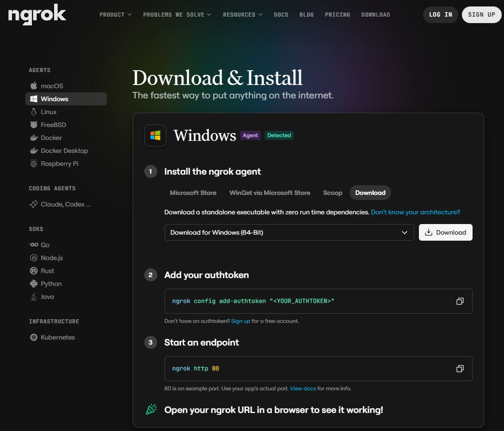Click the large Windows logo tile
Viewport: 504px width, 431px height.
pos(155,135)
